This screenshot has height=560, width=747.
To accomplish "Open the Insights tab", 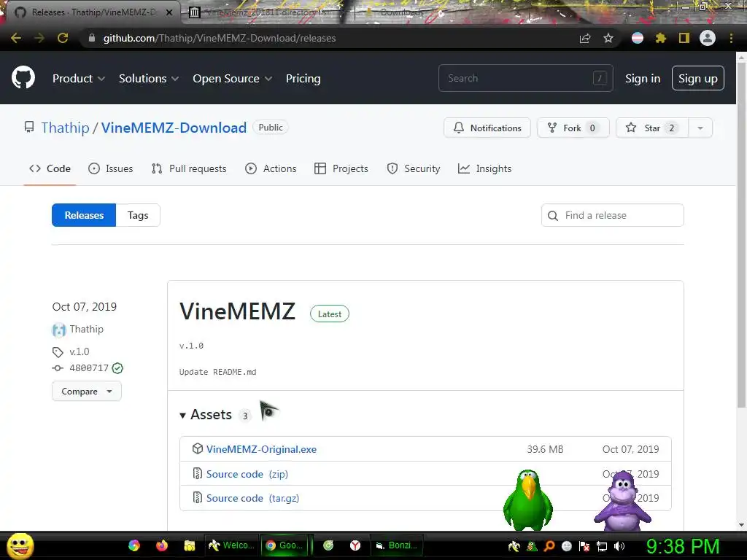I will pos(484,168).
